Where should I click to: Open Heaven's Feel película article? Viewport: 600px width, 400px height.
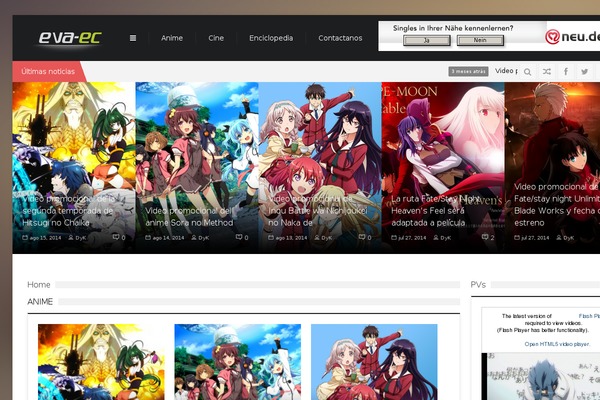(435, 211)
